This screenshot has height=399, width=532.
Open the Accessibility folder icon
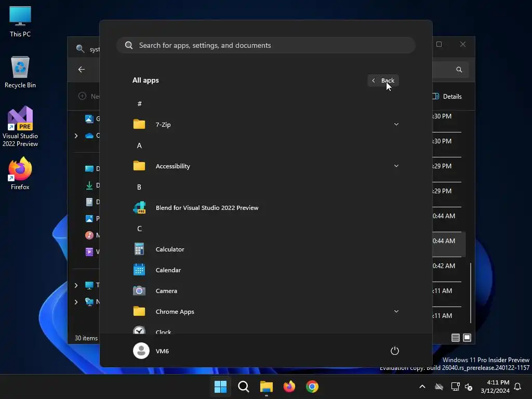tap(139, 166)
